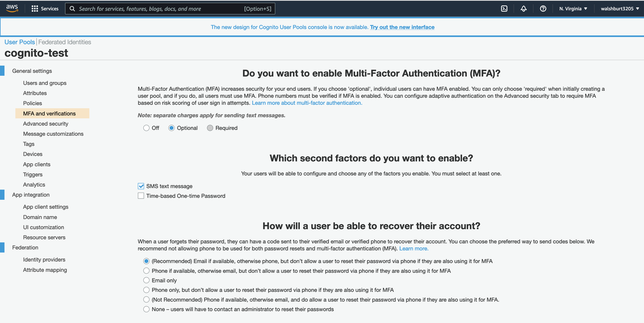The height and width of the screenshot is (323, 644).
Task: Enable Time-based One-time Password checkbox
Action: (142, 196)
